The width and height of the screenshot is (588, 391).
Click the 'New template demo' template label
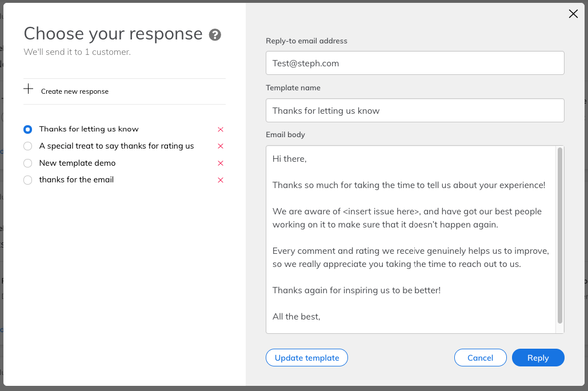point(77,163)
